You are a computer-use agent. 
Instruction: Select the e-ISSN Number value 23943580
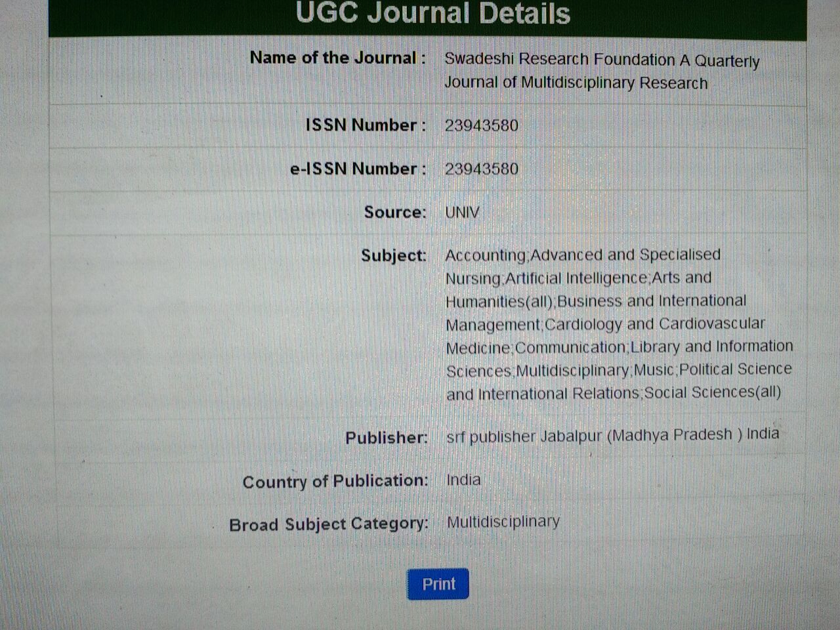pos(481,169)
